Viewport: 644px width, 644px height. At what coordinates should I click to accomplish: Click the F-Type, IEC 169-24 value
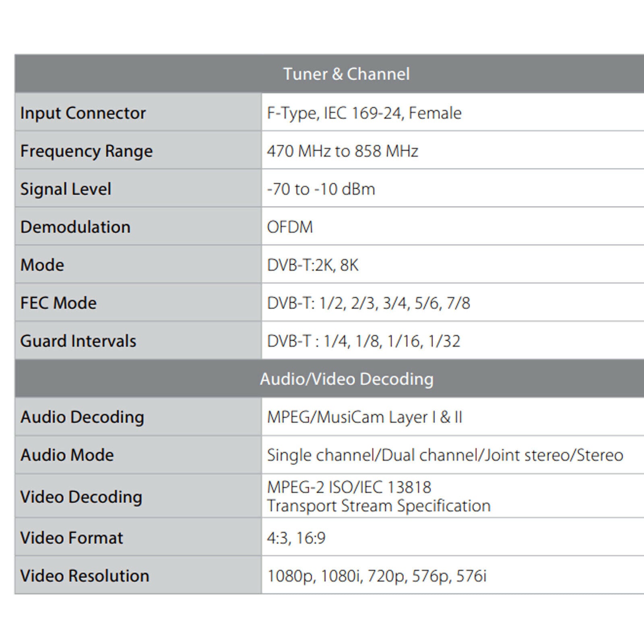[364, 113]
